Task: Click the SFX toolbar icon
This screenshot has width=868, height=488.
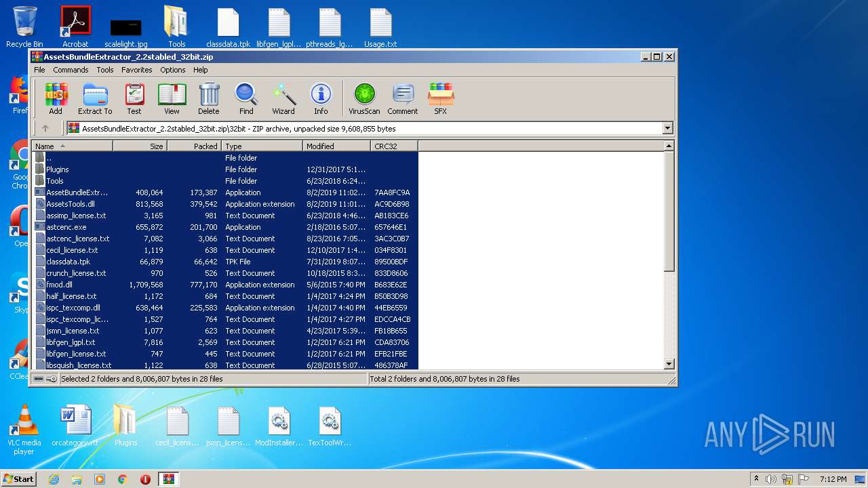Action: (x=440, y=99)
